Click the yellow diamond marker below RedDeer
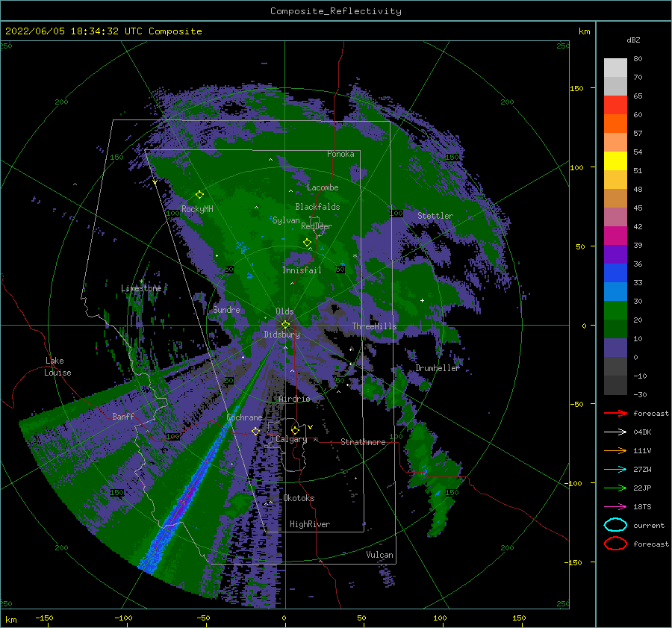The image size is (672, 628). [307, 243]
